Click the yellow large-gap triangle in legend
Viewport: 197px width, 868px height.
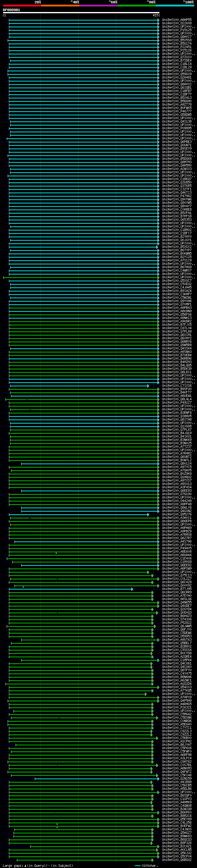pos(25,866)
